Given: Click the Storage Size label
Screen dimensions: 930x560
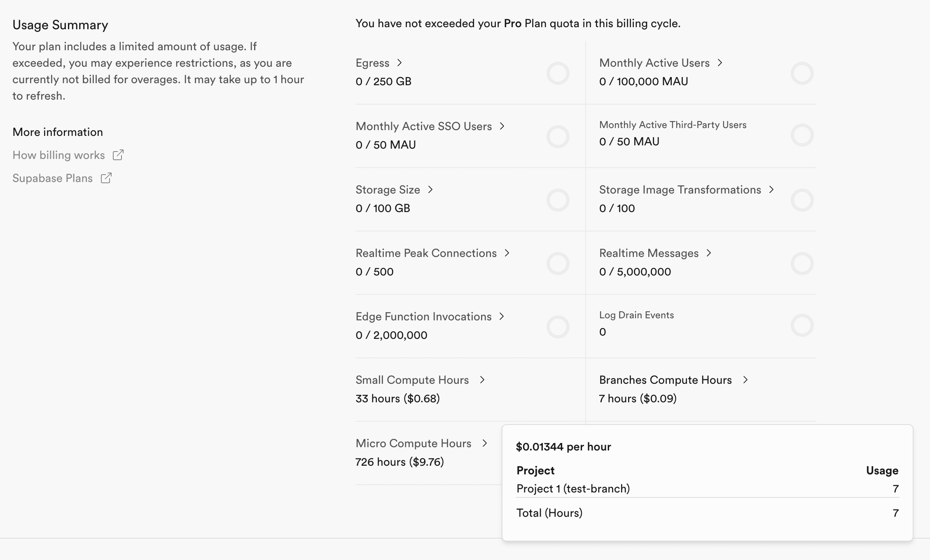Looking at the screenshot, I should [x=388, y=189].
